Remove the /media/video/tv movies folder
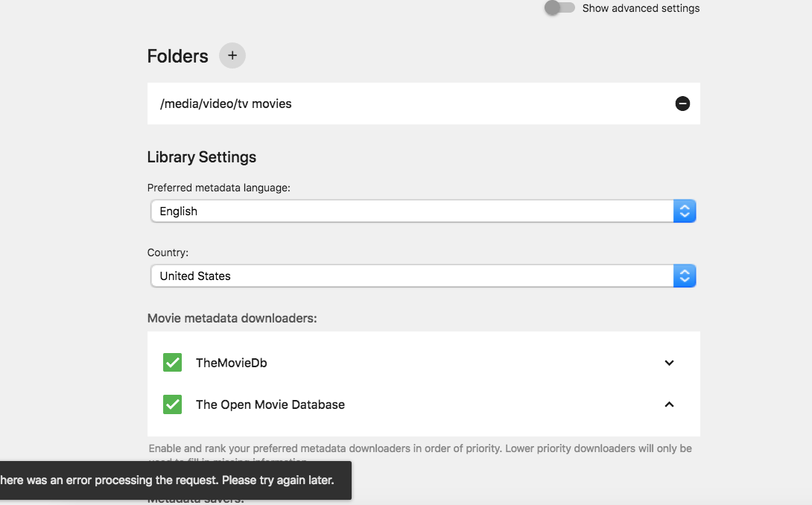The image size is (812, 505). click(682, 104)
